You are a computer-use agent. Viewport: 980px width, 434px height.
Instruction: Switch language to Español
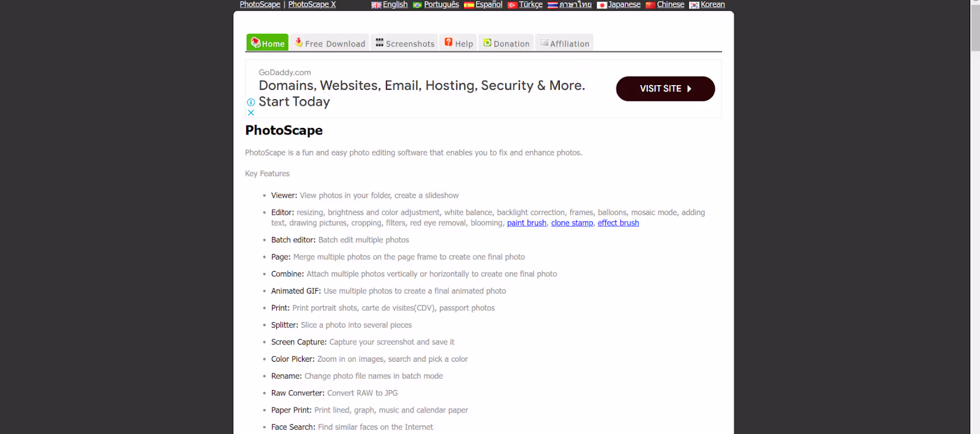click(489, 4)
